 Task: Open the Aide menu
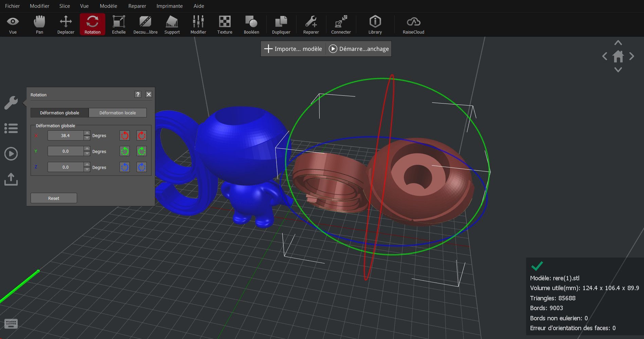click(199, 6)
